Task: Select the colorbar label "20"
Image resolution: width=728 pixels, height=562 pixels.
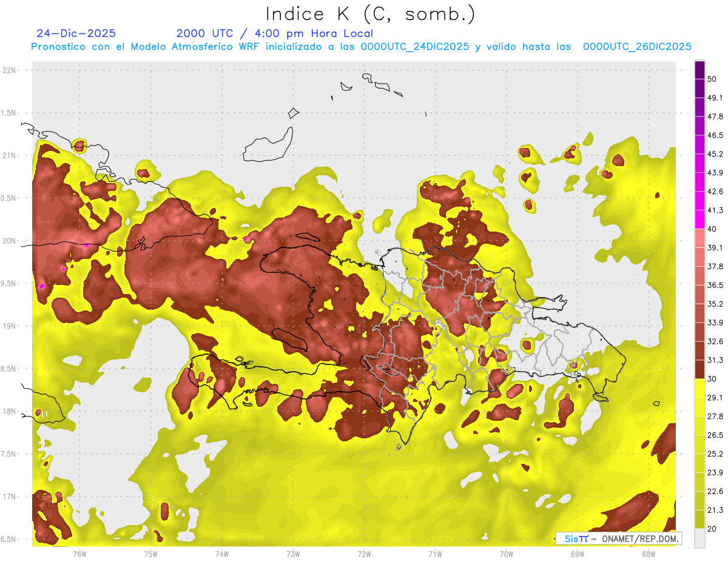Action: coord(712,529)
